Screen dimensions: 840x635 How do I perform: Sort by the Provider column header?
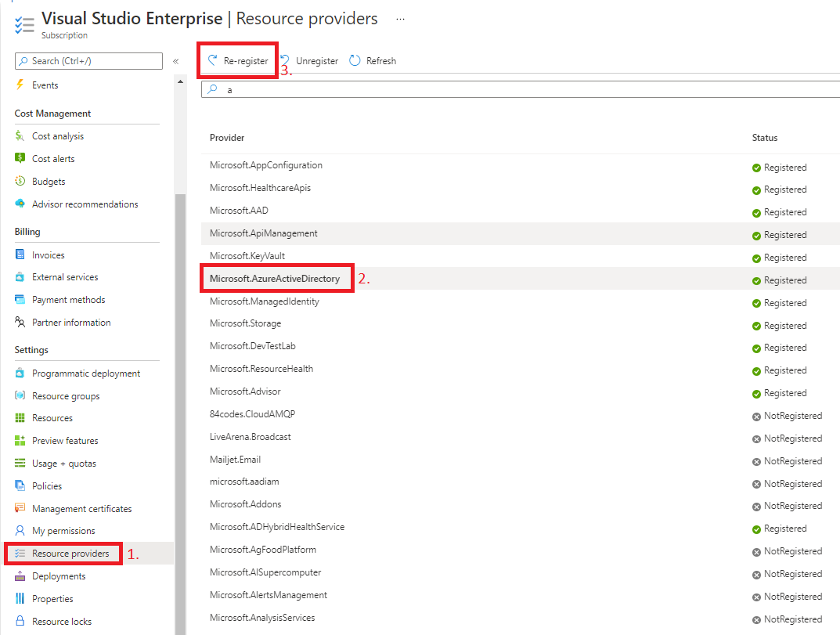[227, 138]
